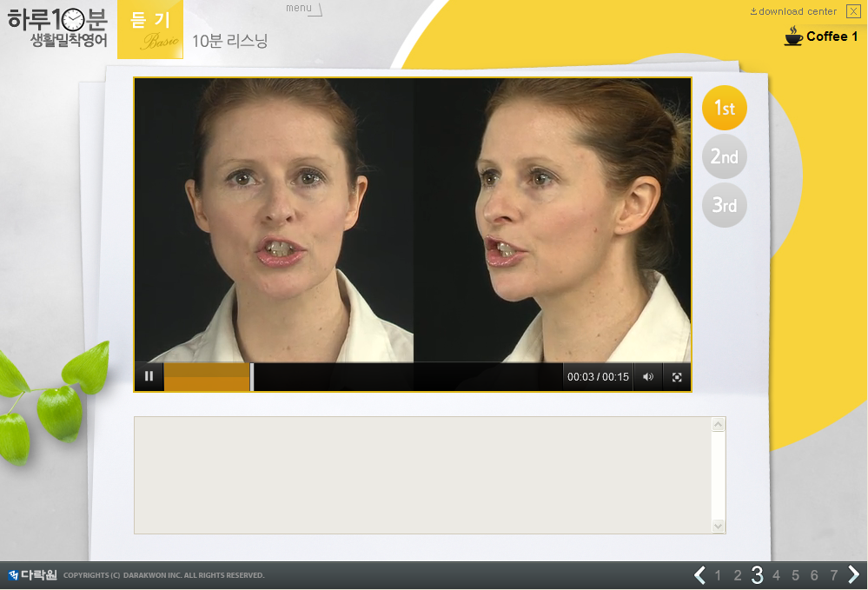Seek the video progress bar
The width and height of the screenshot is (868, 590).
pos(407,377)
